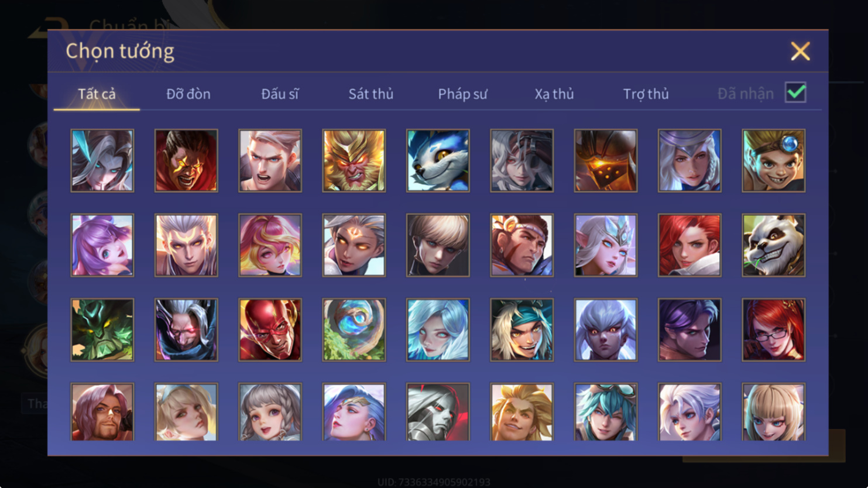Switch to the Trợ thủ tab
The width and height of the screenshot is (868, 488).
[646, 94]
